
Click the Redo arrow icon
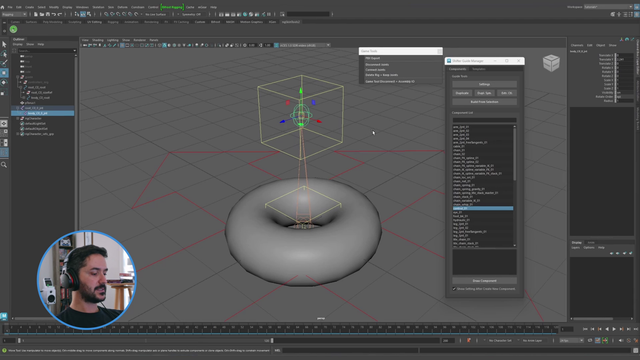pyautogui.click(x=60, y=14)
